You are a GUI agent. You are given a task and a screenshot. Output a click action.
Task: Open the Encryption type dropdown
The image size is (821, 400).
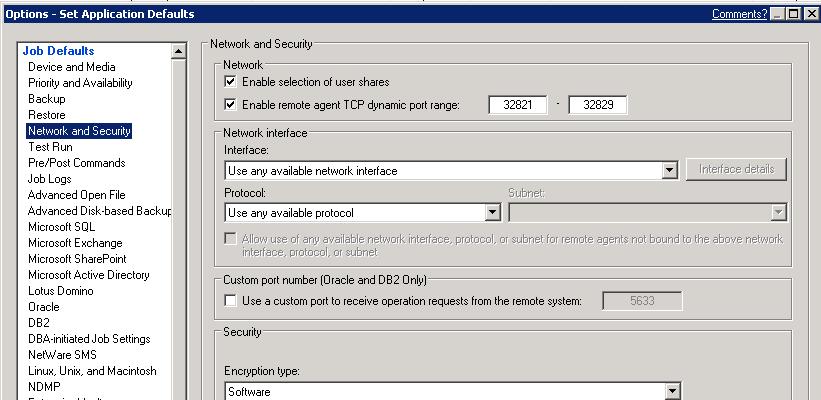pos(672,391)
